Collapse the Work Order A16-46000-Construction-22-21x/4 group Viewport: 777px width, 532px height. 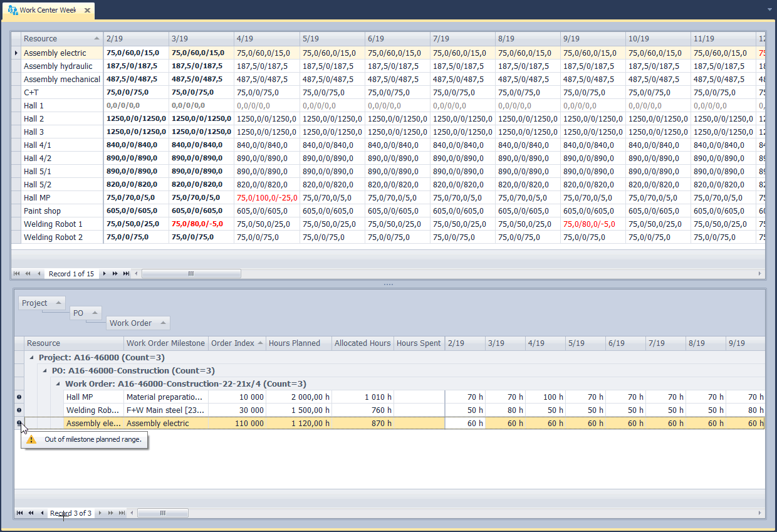point(58,384)
